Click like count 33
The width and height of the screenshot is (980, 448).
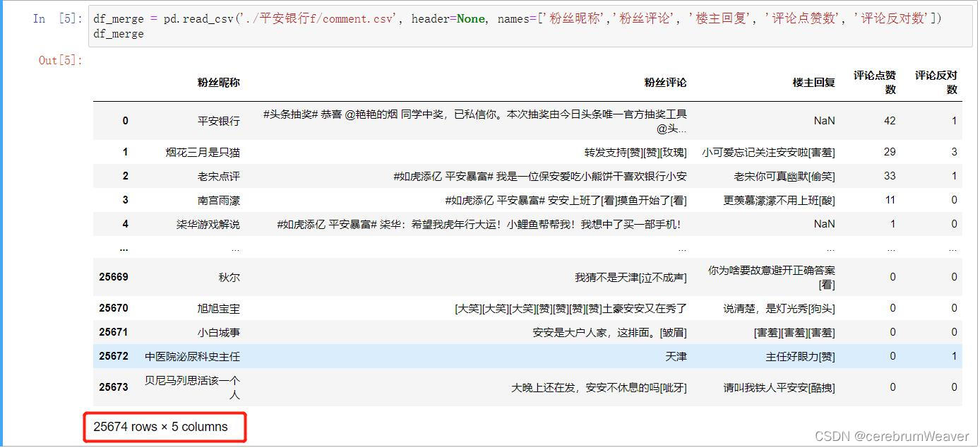[x=890, y=176]
